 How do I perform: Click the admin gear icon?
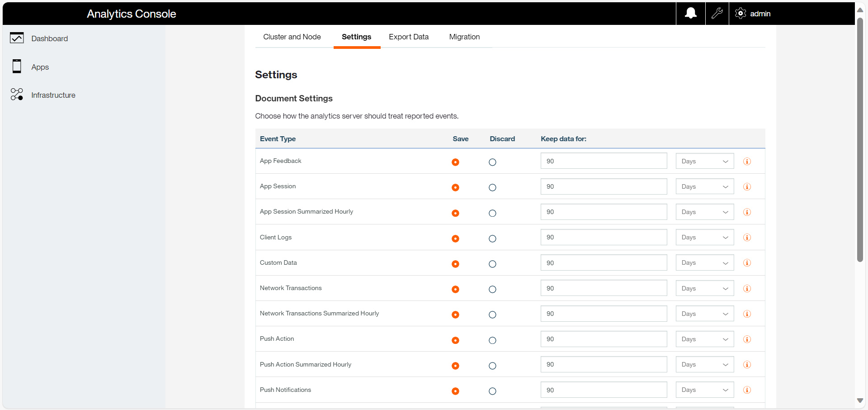tap(740, 14)
